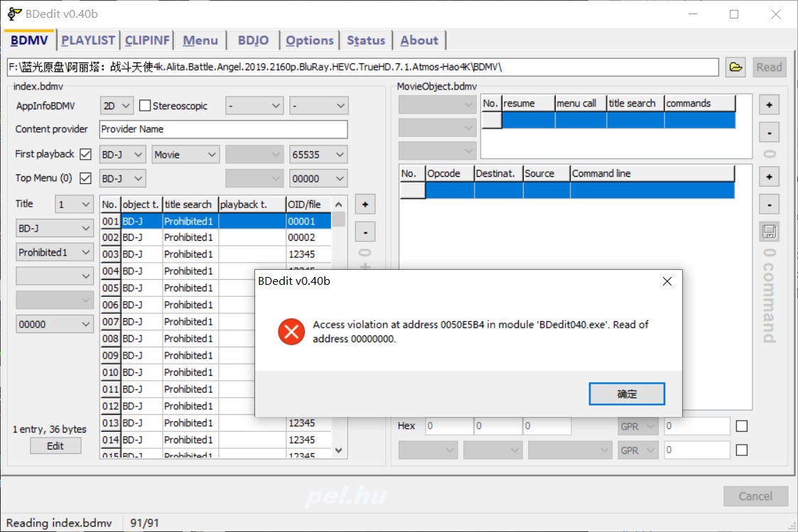
Task: Remove a title entry with the minus button
Action: (x=365, y=232)
